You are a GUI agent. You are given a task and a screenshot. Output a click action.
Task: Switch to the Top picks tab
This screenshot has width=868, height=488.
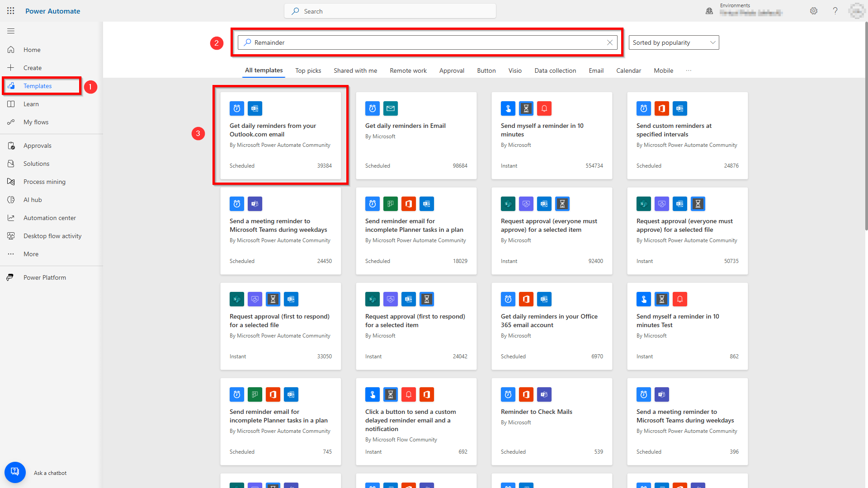click(x=308, y=70)
